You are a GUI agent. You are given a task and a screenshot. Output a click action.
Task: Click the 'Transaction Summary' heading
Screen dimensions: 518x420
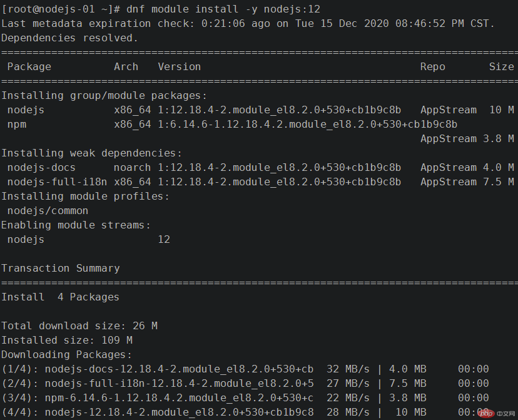[x=61, y=269]
